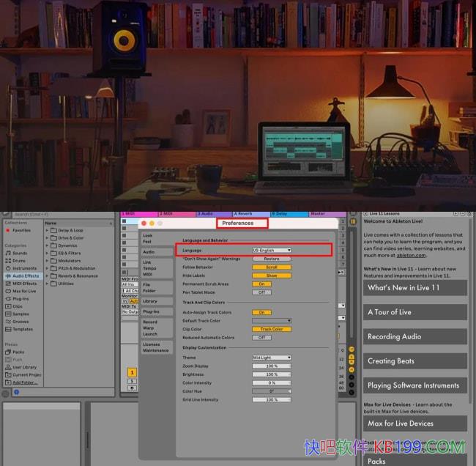476x466 pixels.
Task: Enable Pen Tablet Mode toggle
Action: tap(261, 292)
